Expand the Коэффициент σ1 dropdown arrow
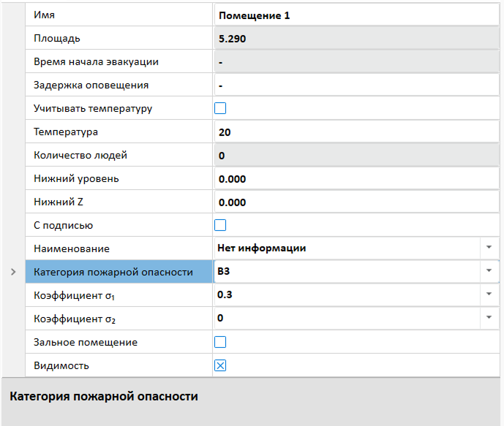 coord(489,294)
